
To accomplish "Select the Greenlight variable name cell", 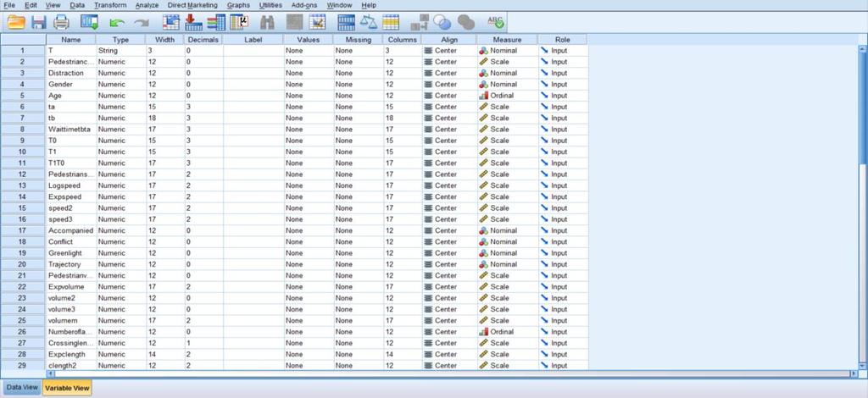I will tap(71, 253).
